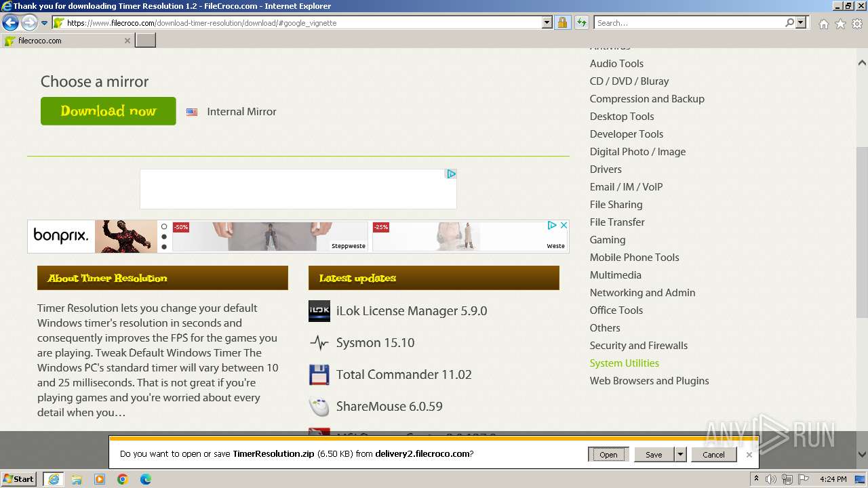The height and width of the screenshot is (488, 868).
Task: Open Networking and Admin category
Action: (x=642, y=293)
